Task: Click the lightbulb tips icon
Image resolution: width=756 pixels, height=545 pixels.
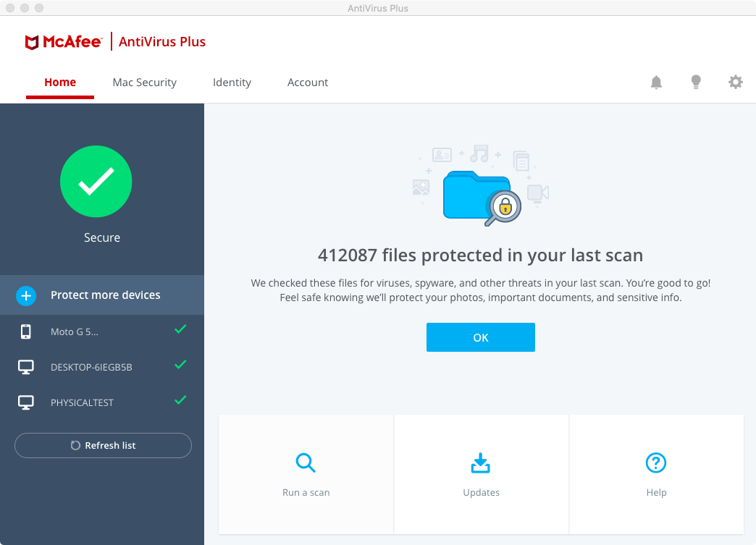Action: [x=696, y=83]
